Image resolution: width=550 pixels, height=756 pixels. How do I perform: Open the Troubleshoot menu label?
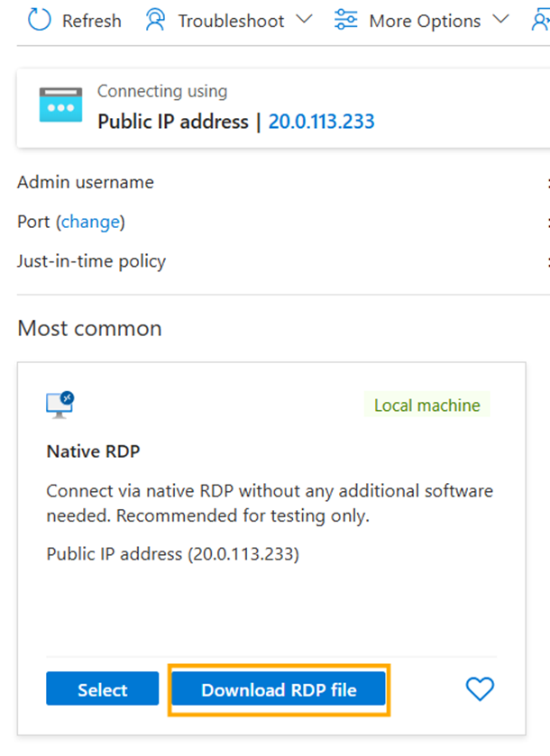(x=231, y=20)
